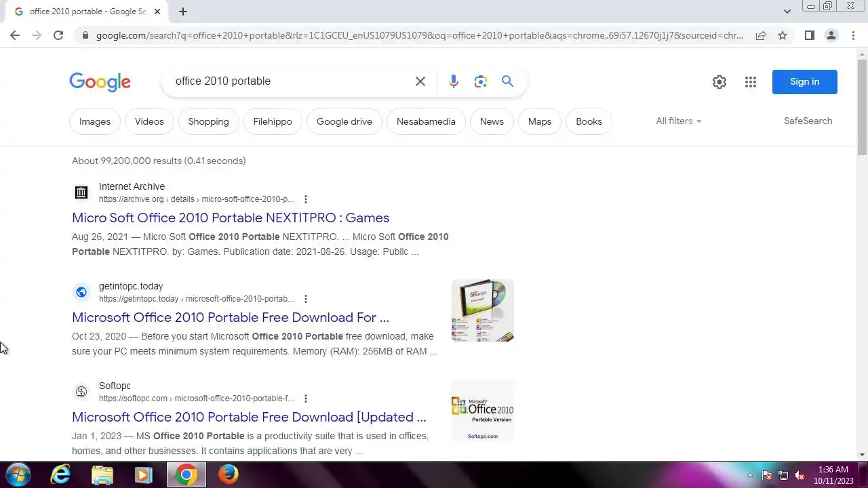Click the softopc.com URL breadcrumb text

click(197, 399)
